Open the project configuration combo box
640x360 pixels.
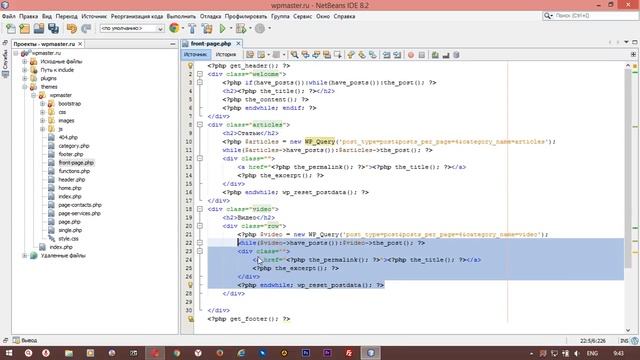tap(132, 29)
